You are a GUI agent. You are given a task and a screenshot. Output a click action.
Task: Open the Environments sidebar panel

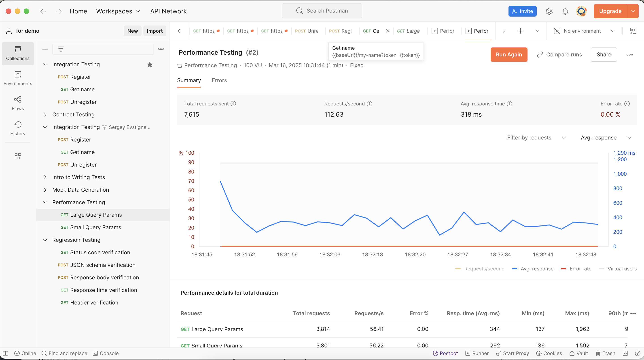pos(18,78)
